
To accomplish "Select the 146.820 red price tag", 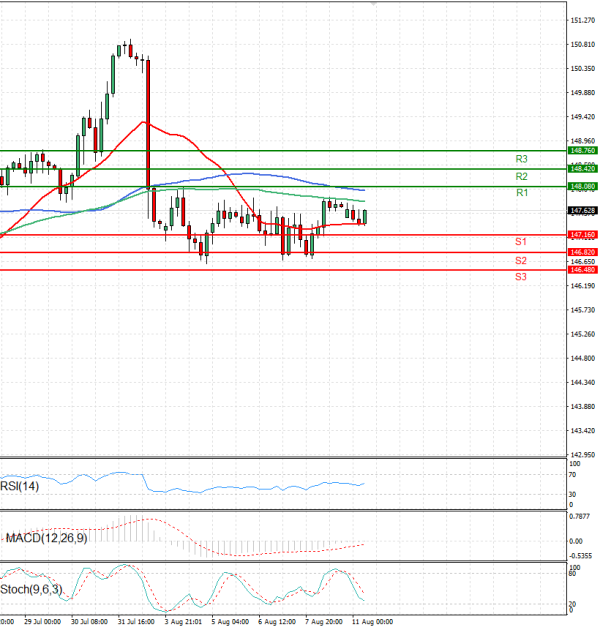I will tap(582, 252).
